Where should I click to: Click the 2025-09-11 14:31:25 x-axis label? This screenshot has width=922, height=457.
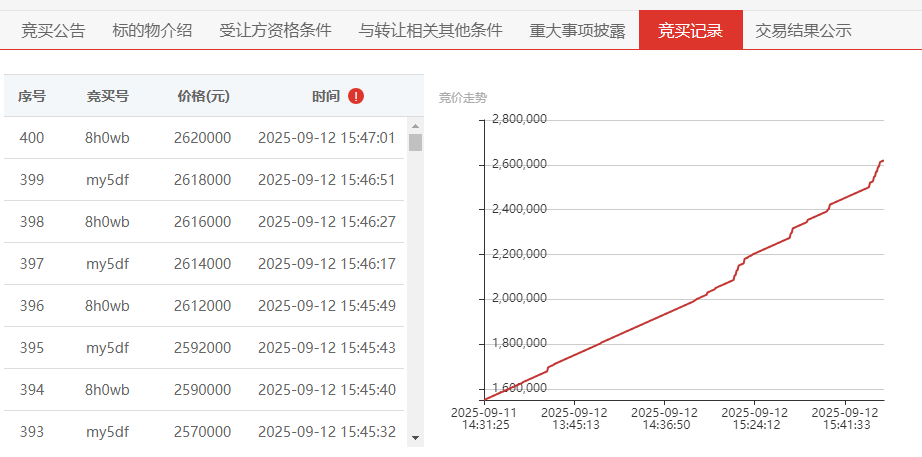[x=484, y=418]
